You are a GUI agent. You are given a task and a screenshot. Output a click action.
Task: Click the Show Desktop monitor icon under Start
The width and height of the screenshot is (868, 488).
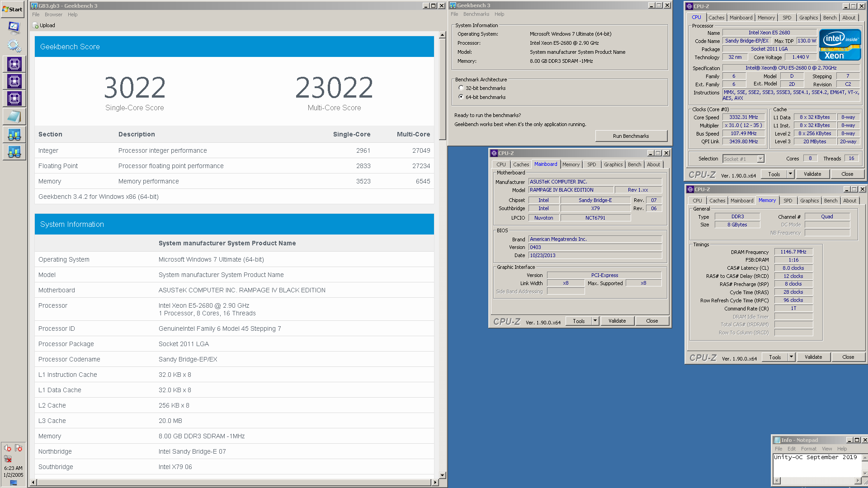[14, 27]
